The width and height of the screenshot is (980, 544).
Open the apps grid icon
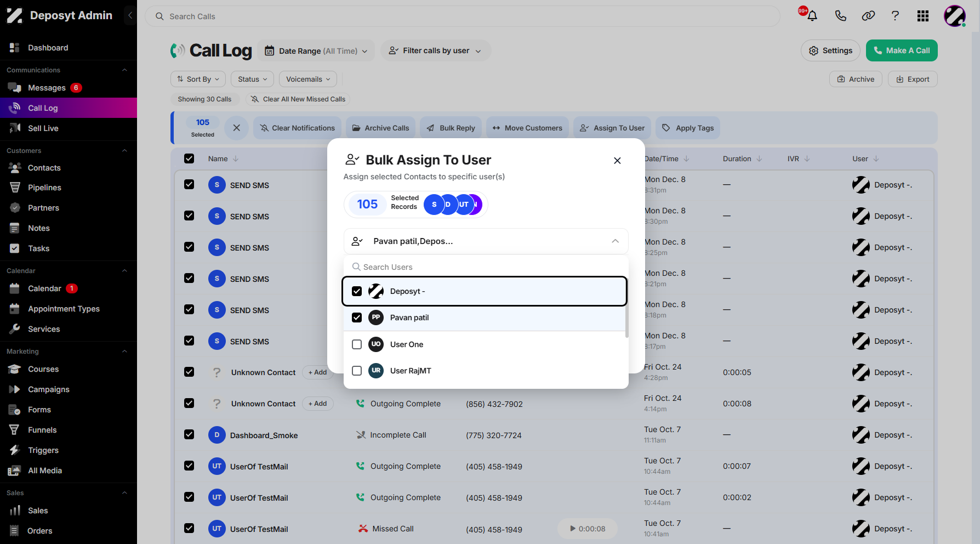(x=923, y=16)
